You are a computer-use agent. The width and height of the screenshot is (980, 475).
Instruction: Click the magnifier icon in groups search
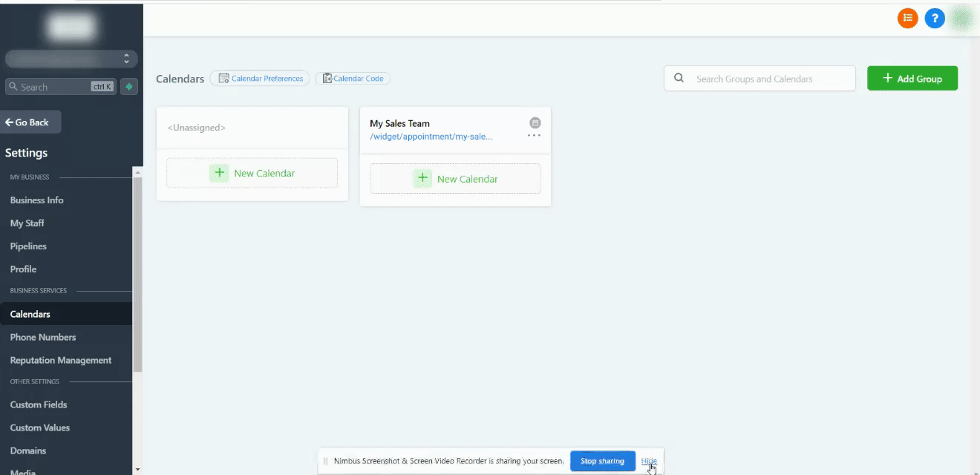tap(679, 78)
